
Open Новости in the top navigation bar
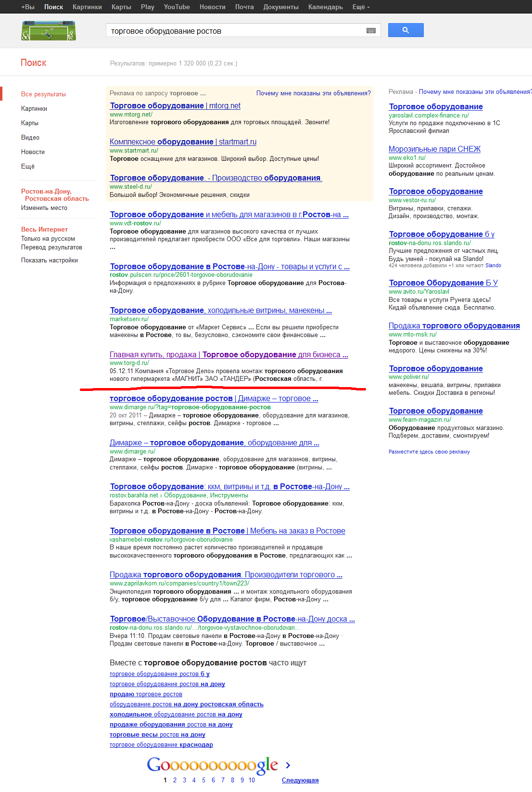213,7
